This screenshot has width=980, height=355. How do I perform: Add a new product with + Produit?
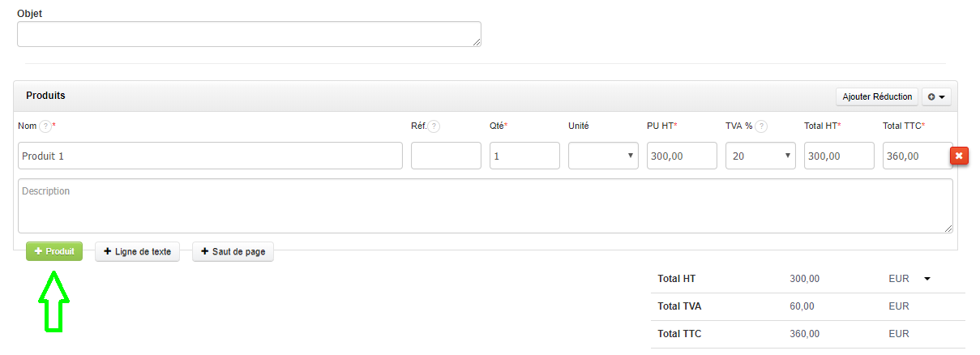(54, 252)
